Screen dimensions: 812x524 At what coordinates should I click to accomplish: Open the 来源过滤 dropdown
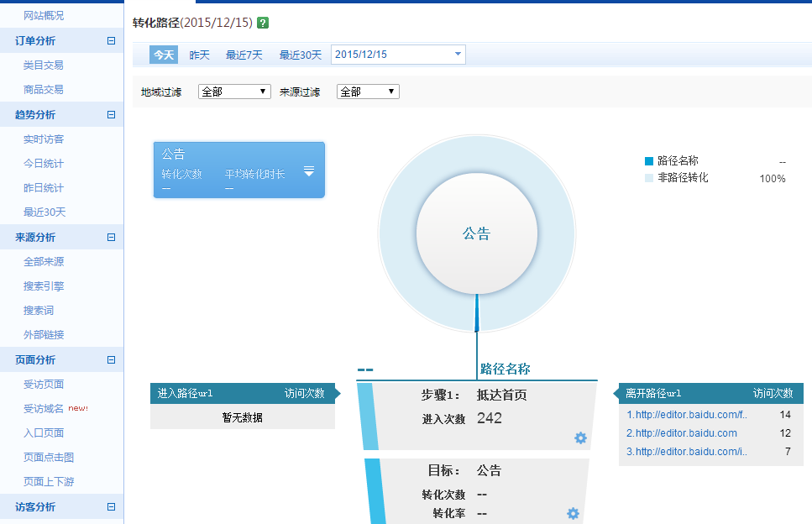[367, 92]
